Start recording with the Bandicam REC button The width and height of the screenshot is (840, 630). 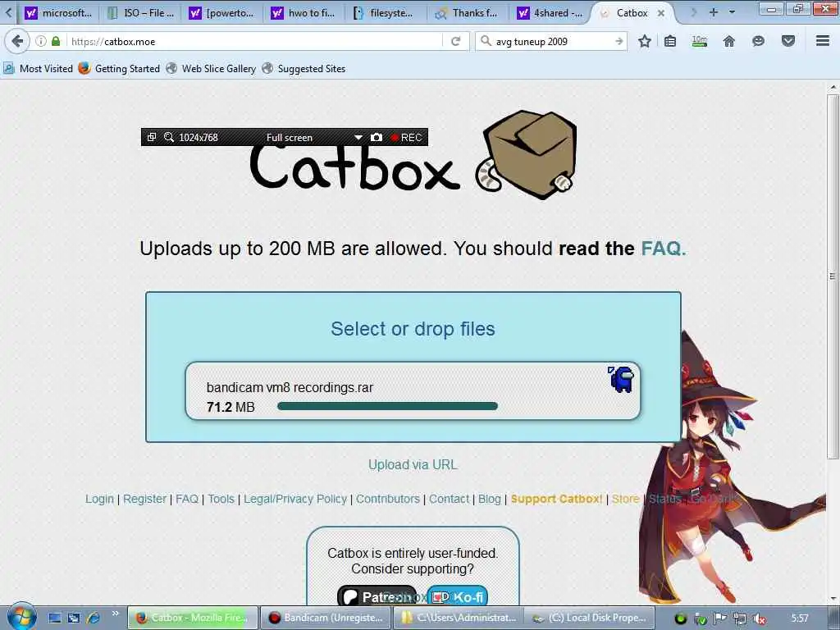click(x=407, y=138)
